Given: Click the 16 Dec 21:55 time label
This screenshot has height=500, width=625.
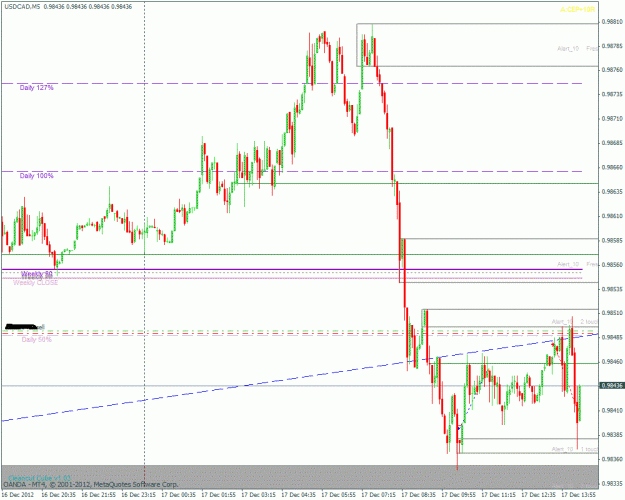Looking at the screenshot, I should (98, 495).
